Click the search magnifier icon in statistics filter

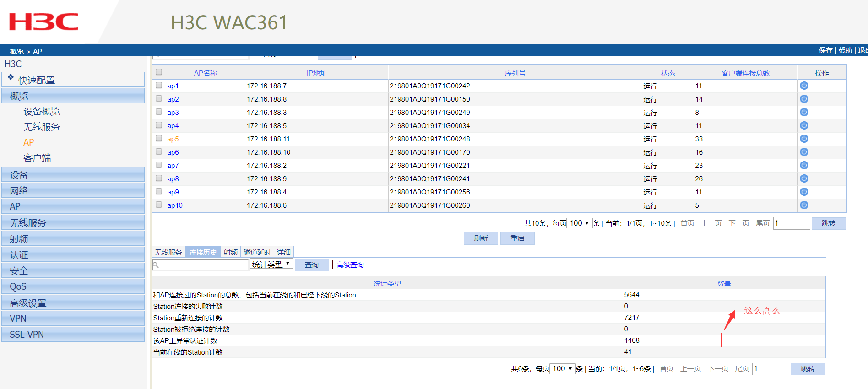pos(156,265)
